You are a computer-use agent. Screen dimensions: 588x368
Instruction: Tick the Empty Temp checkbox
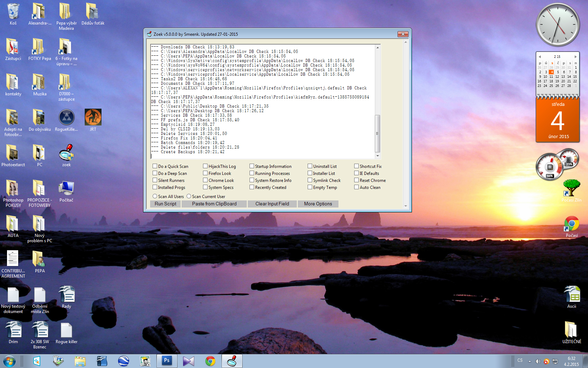click(x=310, y=187)
